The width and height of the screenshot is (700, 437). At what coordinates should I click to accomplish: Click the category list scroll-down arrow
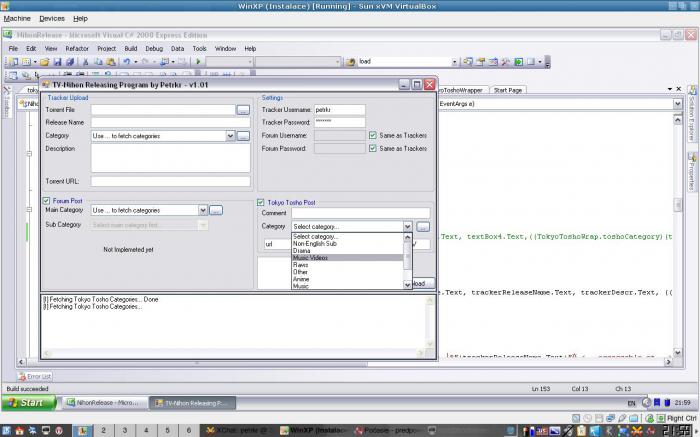click(407, 284)
